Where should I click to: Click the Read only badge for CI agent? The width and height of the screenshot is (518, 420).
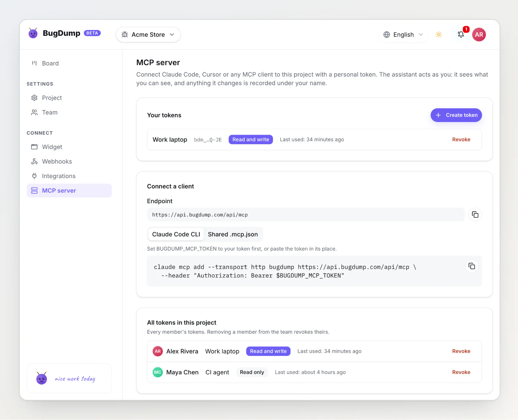252,372
